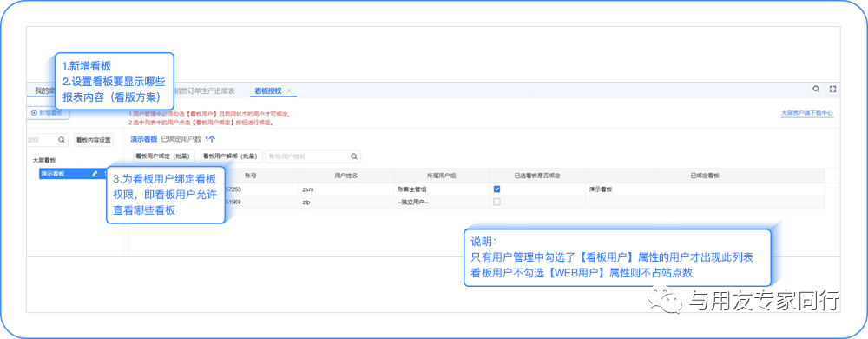Click the zlp user name cell
This screenshot has height=339, width=868.
[x=346, y=203]
